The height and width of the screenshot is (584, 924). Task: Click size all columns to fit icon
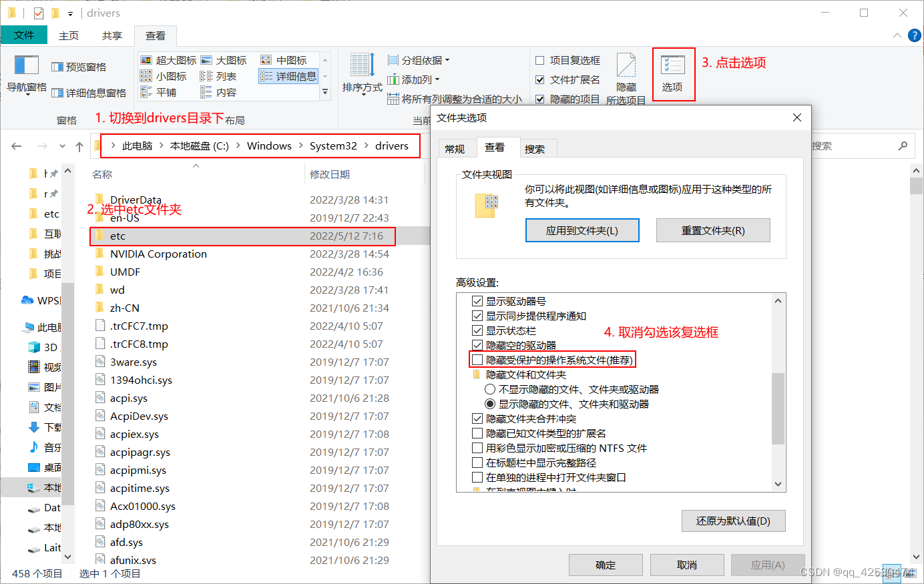pos(393,99)
